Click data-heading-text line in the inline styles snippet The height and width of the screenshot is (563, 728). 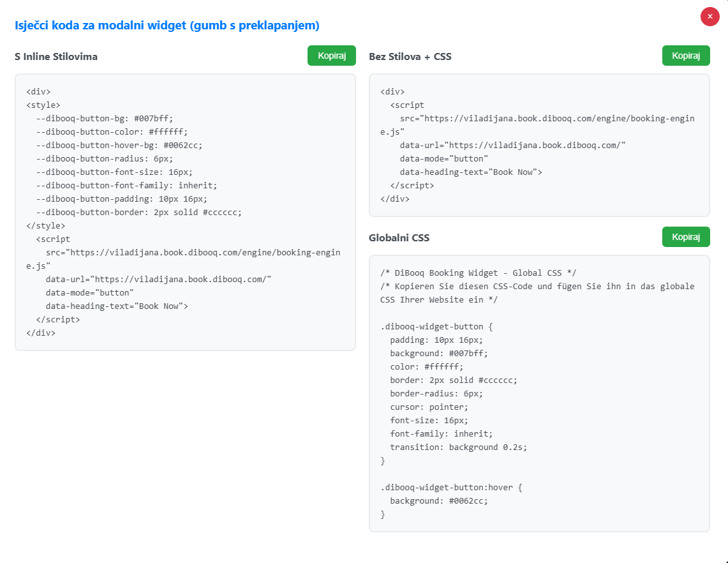[x=117, y=306]
